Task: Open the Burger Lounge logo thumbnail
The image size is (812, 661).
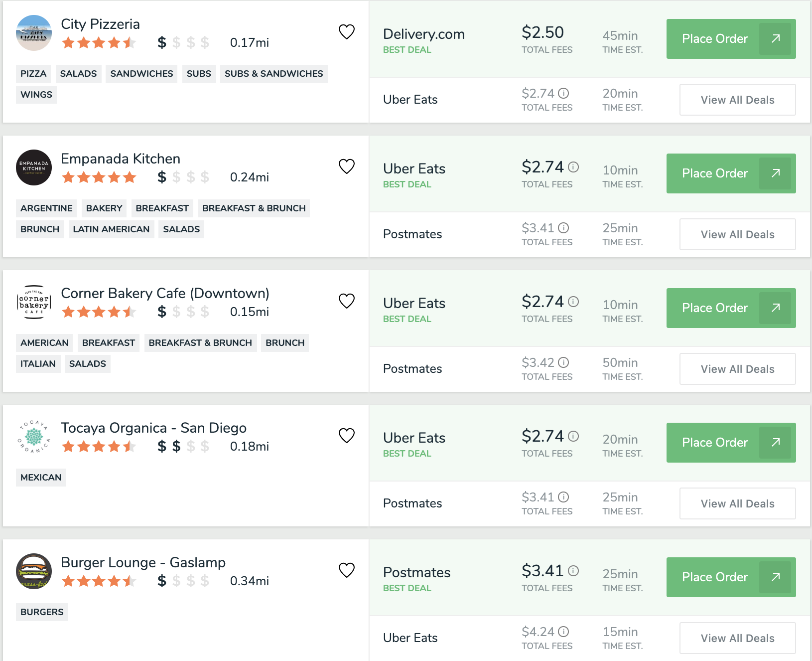Action: 34,571
